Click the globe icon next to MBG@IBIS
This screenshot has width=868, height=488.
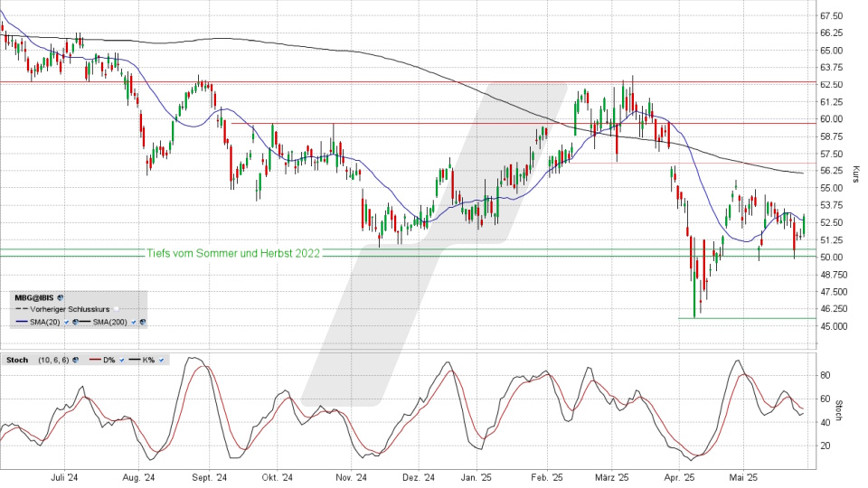pyautogui.click(x=61, y=296)
